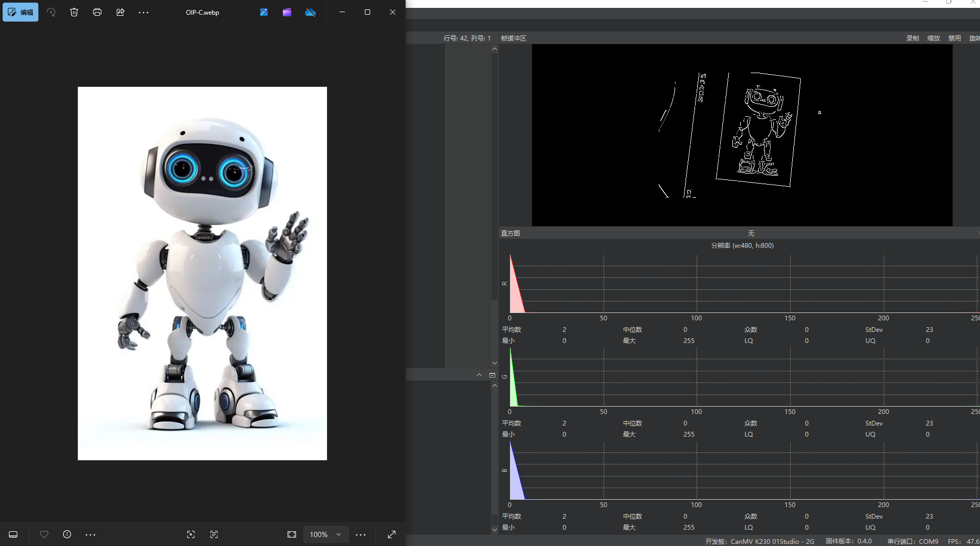Image resolution: width=980 pixels, height=546 pixels.
Task: Open the ellipsis menu right of zoom dropdown
Action: (361, 534)
